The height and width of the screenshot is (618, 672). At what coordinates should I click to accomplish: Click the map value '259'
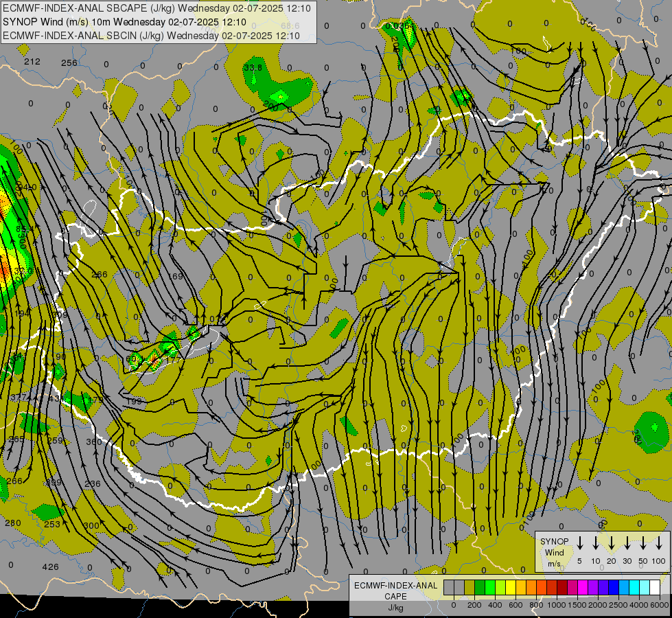point(55,441)
